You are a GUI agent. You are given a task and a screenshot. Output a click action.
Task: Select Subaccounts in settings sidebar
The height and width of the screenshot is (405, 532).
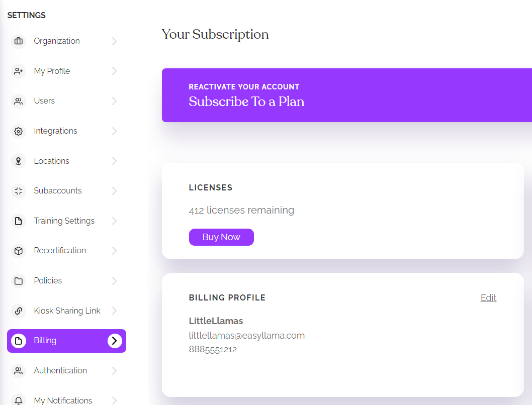pos(57,191)
